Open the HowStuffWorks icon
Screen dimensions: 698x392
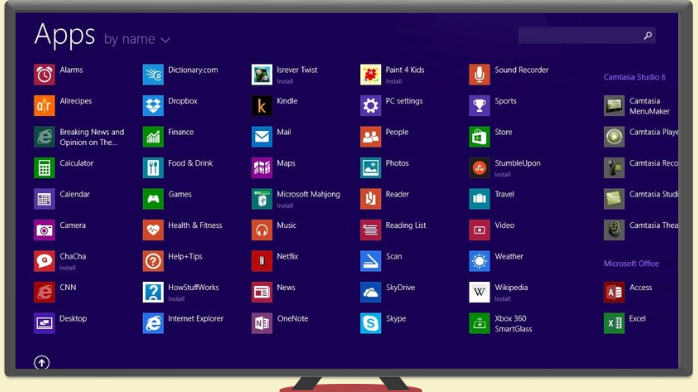tap(153, 292)
